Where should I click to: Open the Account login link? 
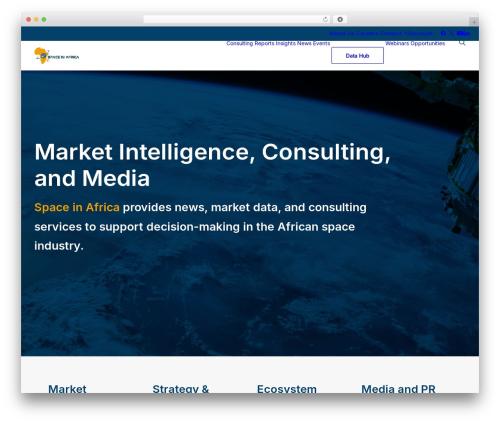tap(419, 33)
